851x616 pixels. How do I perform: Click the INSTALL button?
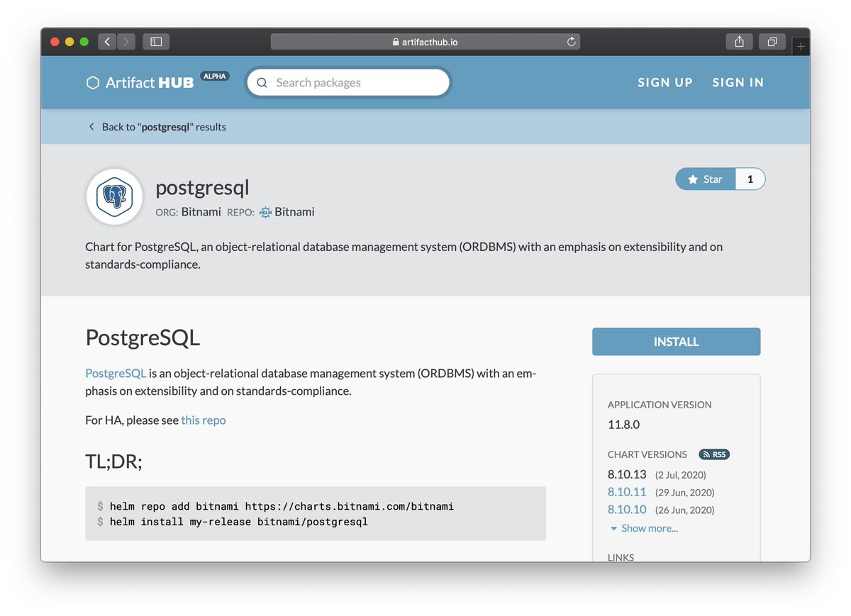coord(676,342)
